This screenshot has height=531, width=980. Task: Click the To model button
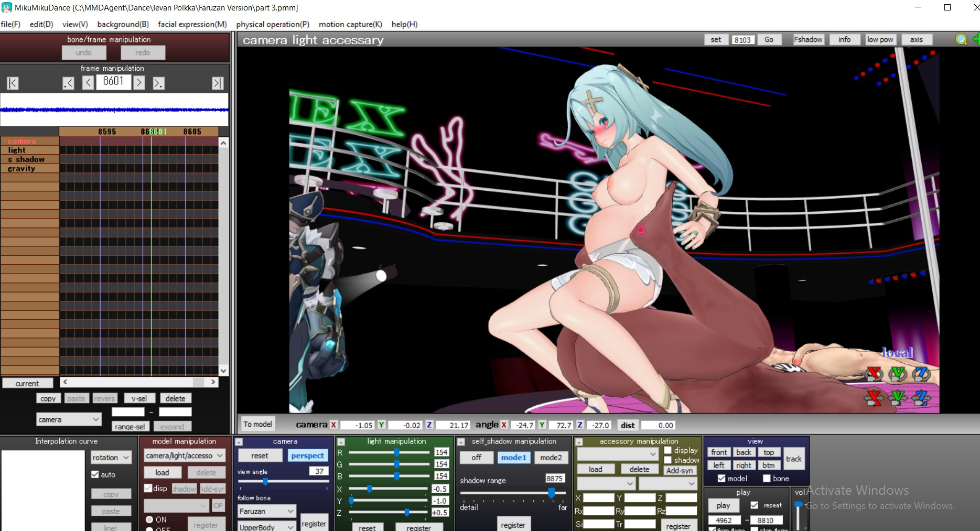(257, 424)
